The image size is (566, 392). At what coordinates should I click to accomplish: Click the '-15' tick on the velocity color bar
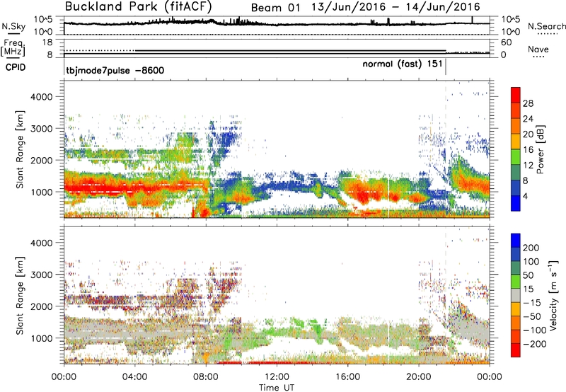click(x=532, y=302)
